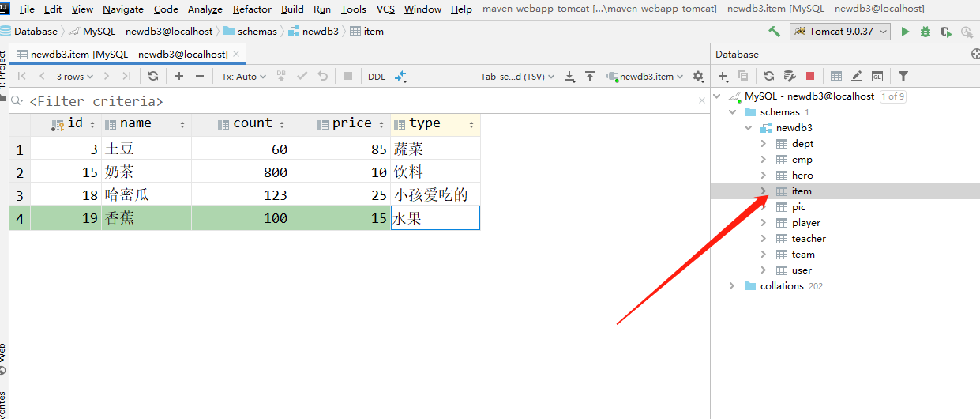Image resolution: width=980 pixels, height=419 pixels.
Task: Open the File menu
Action: pyautogui.click(x=27, y=9)
